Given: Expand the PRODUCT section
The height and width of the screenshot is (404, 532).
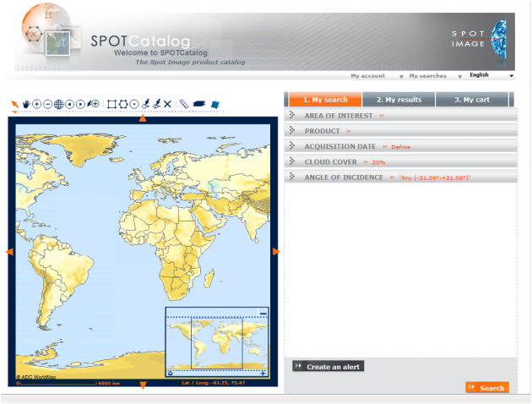Looking at the screenshot, I should pyautogui.click(x=401, y=131).
